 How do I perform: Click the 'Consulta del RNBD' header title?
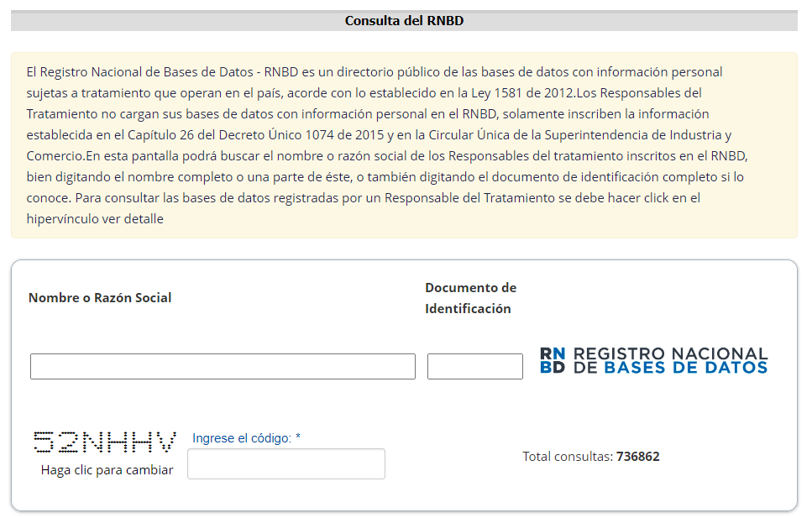point(405,21)
